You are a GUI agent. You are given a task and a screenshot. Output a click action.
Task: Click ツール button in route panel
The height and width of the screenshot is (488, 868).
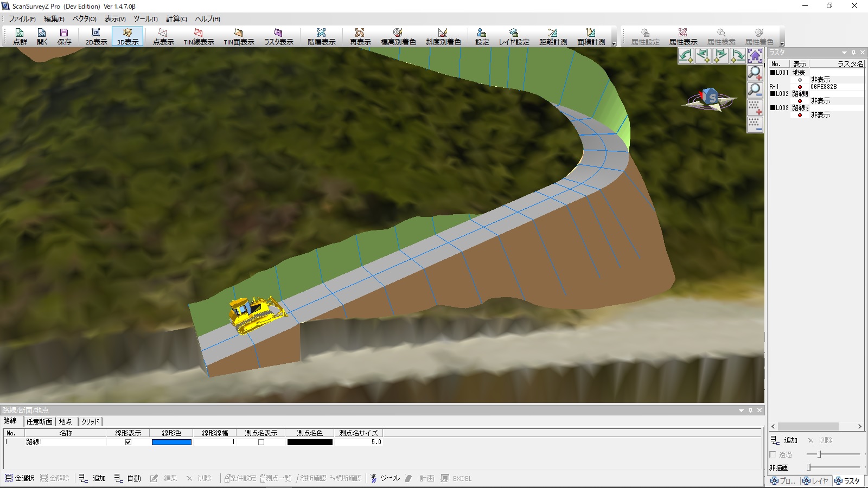(385, 478)
